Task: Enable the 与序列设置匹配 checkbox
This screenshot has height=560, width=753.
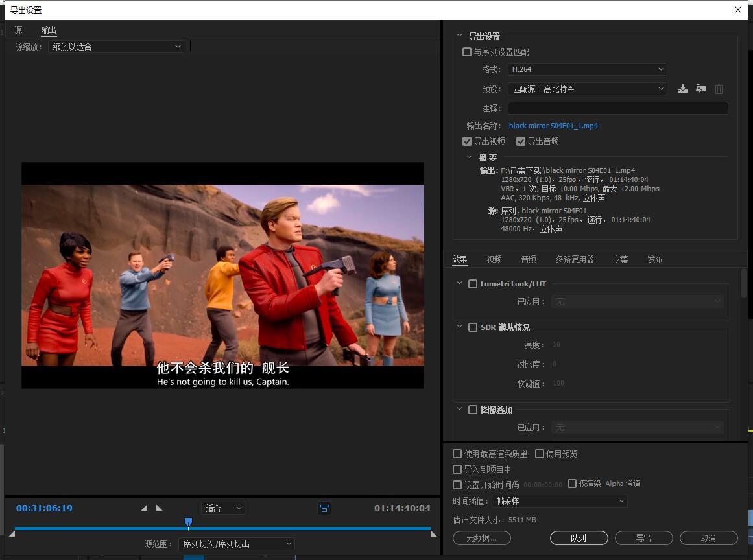Action: pyautogui.click(x=467, y=52)
